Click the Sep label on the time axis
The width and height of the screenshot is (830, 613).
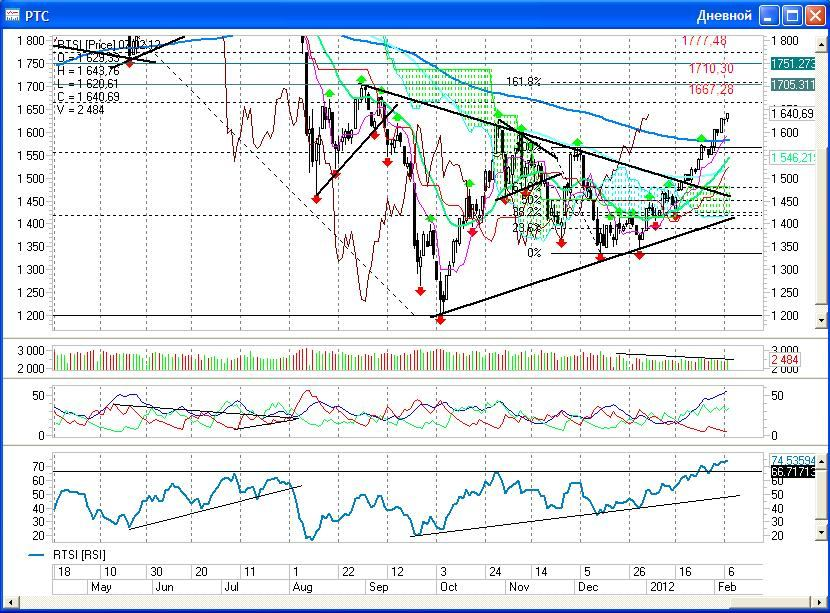click(x=378, y=587)
